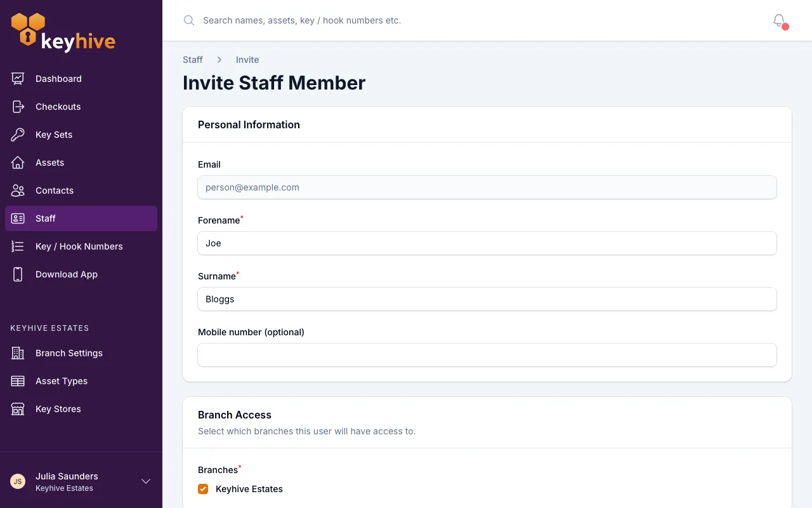The image size is (812, 508).
Task: Click the Dashboard chart icon
Action: [x=18, y=79]
